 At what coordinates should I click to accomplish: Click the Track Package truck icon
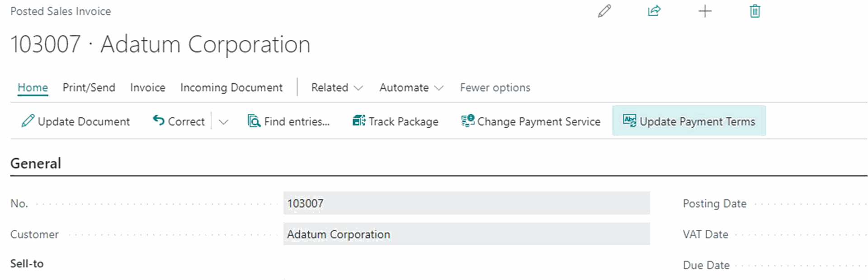[359, 121]
